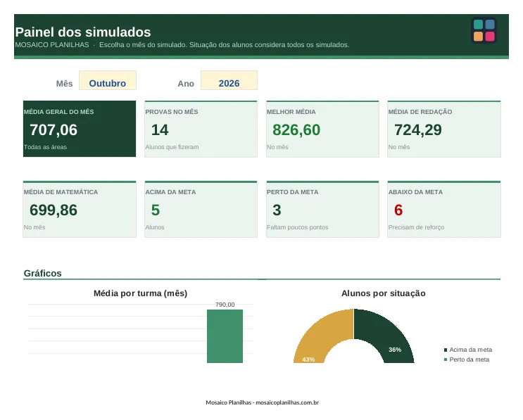Click the Mosaico Planilhas logo icon

[x=484, y=30]
